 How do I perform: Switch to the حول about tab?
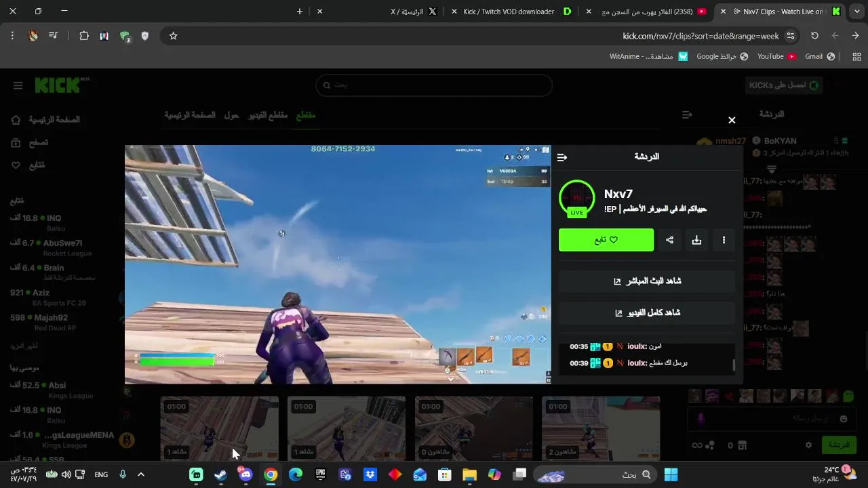click(232, 115)
